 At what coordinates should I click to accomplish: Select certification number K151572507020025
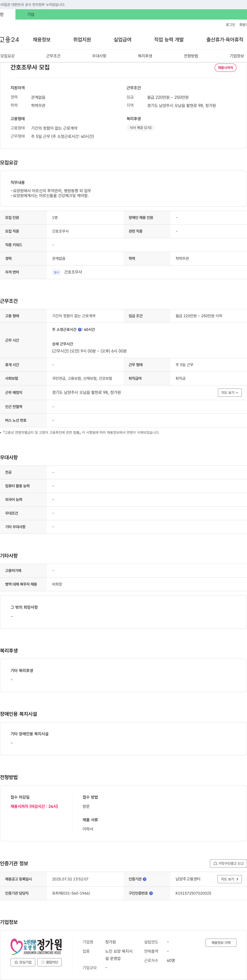193,893
